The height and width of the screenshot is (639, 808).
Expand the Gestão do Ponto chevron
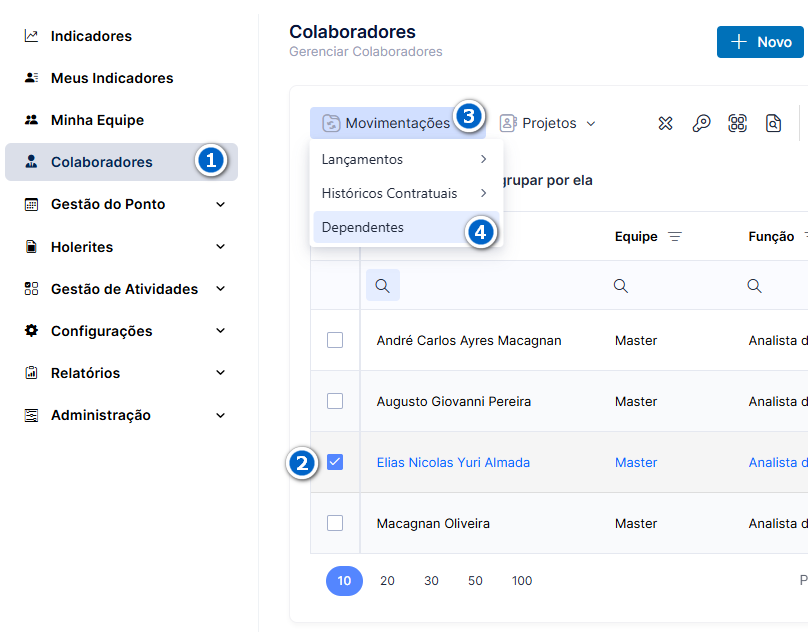pos(221,205)
